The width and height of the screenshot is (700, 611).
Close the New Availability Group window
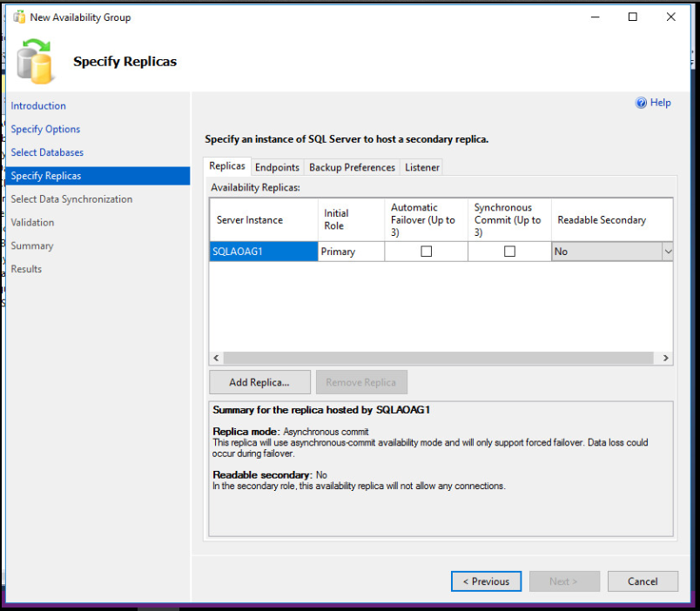tap(670, 17)
